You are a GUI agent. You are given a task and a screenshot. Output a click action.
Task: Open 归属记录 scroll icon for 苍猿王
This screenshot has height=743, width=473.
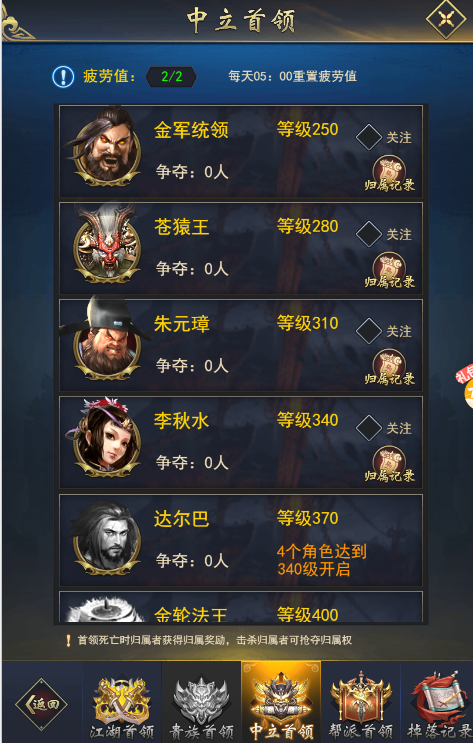click(390, 271)
